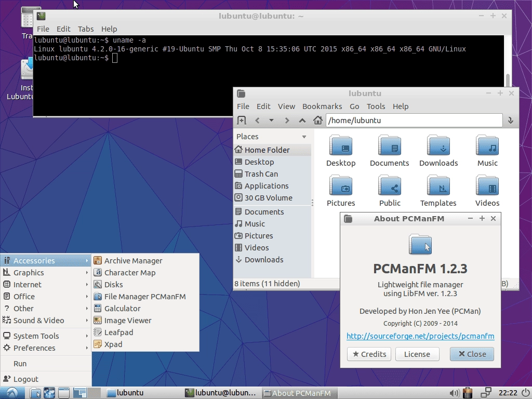The height and width of the screenshot is (399, 532).
Task: Open the Places side pane dropdown
Action: 304,137
